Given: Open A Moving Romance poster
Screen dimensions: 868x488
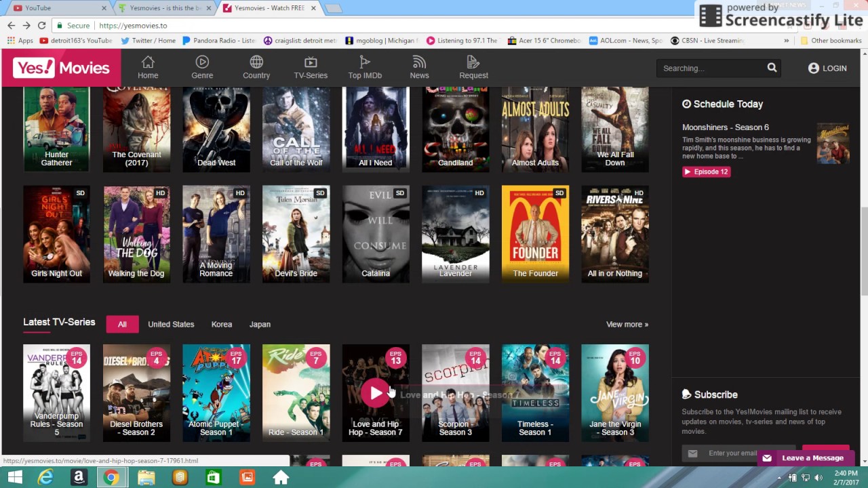Looking at the screenshot, I should pyautogui.click(x=216, y=234).
